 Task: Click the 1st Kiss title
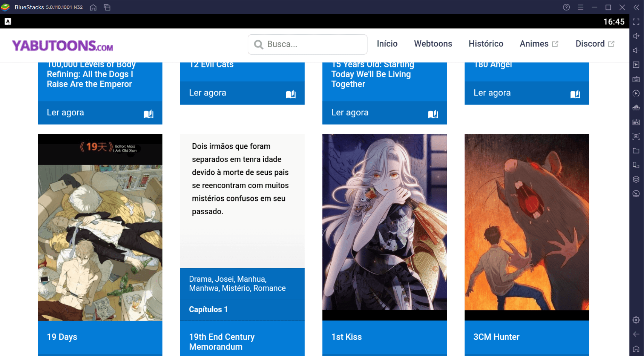pyautogui.click(x=346, y=337)
